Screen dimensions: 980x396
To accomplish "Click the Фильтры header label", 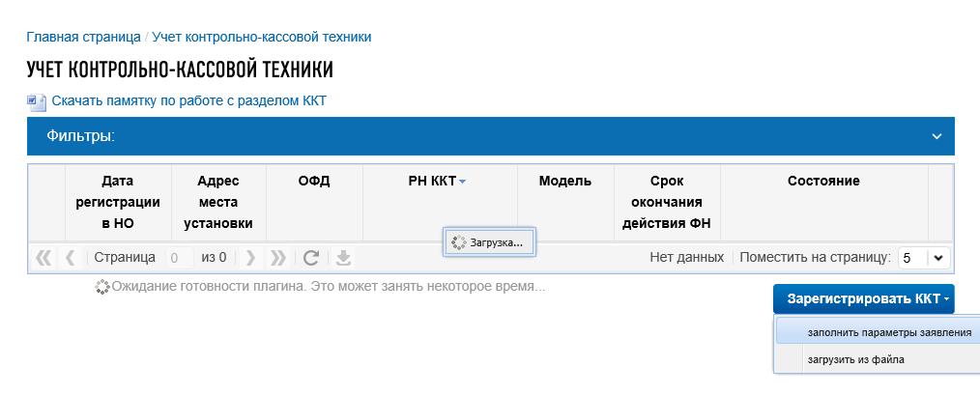I will pyautogui.click(x=80, y=135).
